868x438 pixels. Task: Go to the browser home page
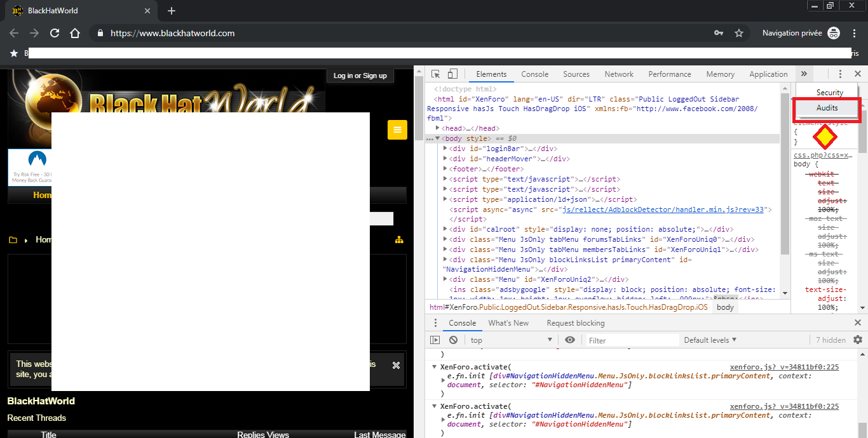(75, 33)
